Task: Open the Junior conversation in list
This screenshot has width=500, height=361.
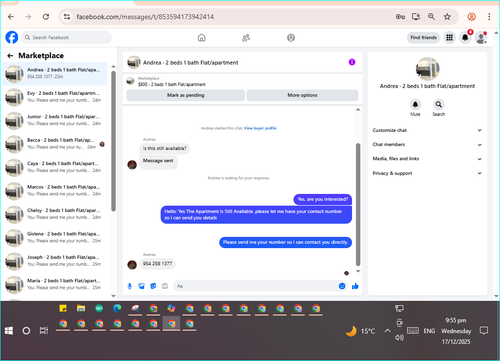Action: coord(55,120)
